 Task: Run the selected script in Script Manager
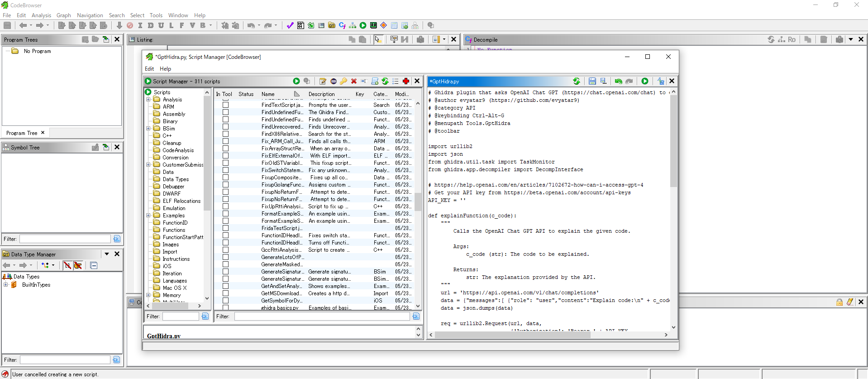point(296,81)
